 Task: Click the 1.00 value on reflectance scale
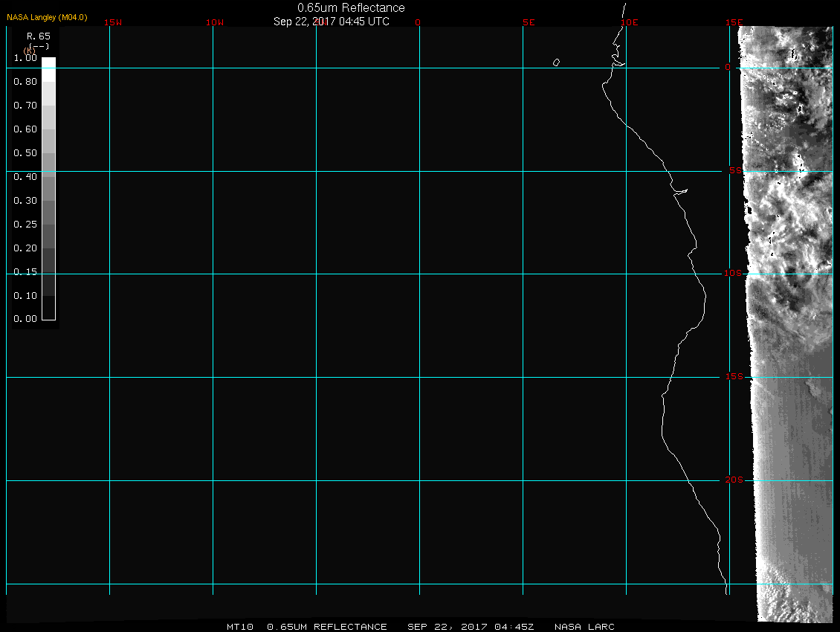click(25, 58)
